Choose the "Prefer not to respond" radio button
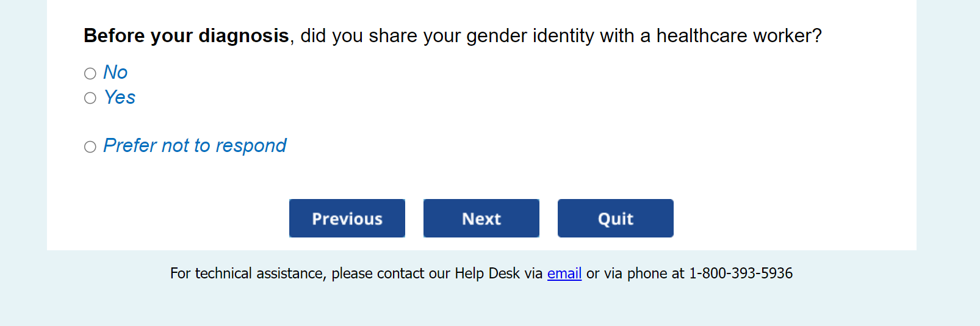 90,147
